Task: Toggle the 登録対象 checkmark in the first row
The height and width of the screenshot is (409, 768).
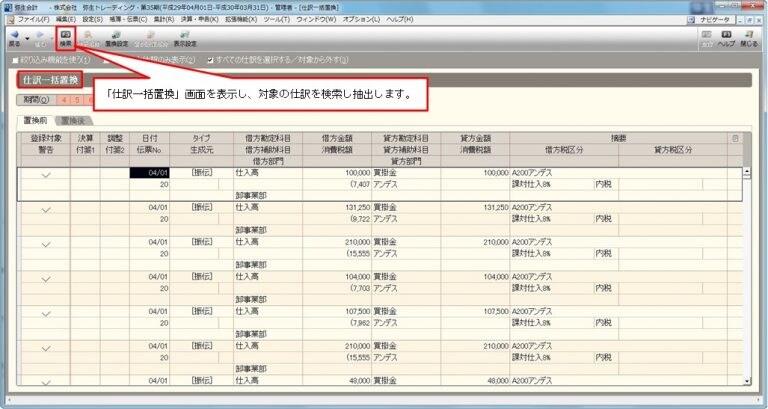Action: click(46, 174)
